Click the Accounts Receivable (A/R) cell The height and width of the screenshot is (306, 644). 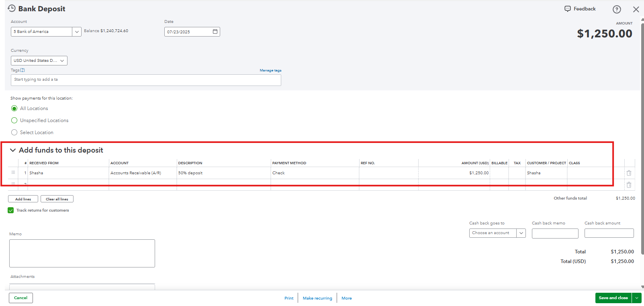[x=143, y=173]
